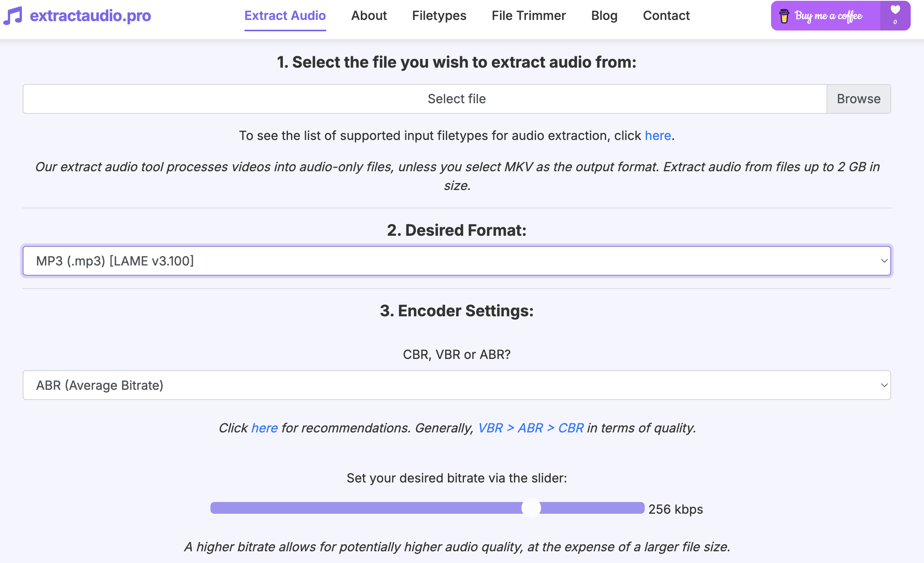Open the Desired Format dropdown chevron
The image size is (924, 563).
pos(884,261)
